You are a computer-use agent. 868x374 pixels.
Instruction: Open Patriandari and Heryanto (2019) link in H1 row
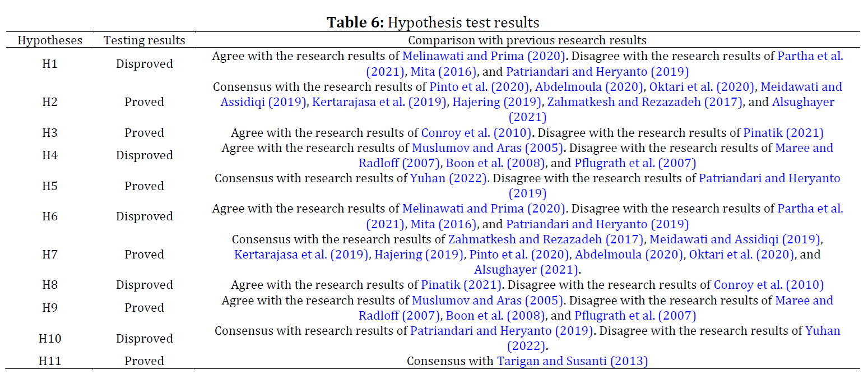click(x=597, y=71)
